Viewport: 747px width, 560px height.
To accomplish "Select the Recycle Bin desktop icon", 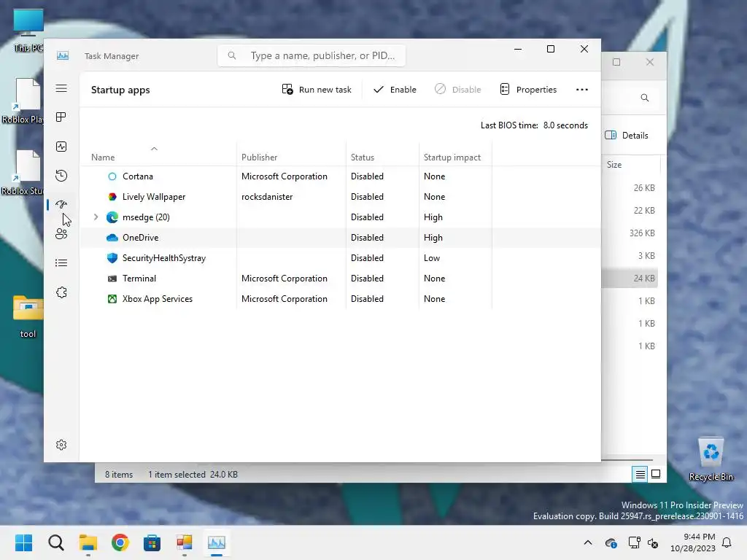I will click(711, 459).
